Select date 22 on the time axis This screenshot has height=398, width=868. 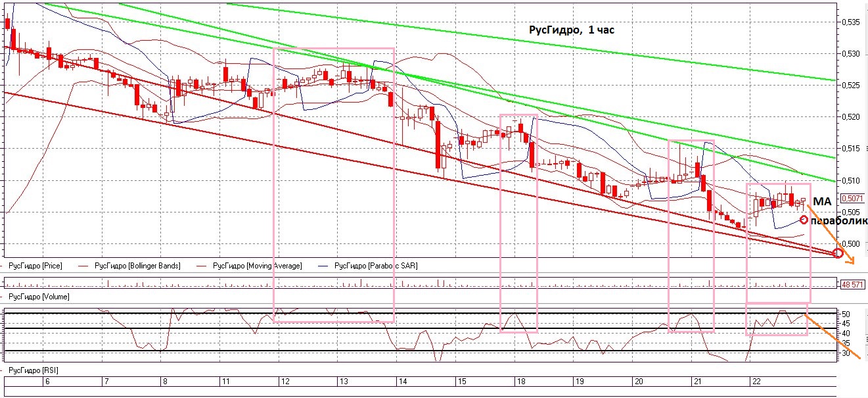[x=757, y=382]
